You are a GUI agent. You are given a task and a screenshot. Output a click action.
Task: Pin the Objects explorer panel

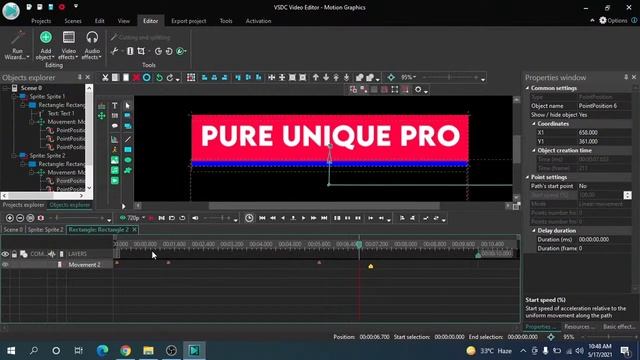[x=79, y=77]
